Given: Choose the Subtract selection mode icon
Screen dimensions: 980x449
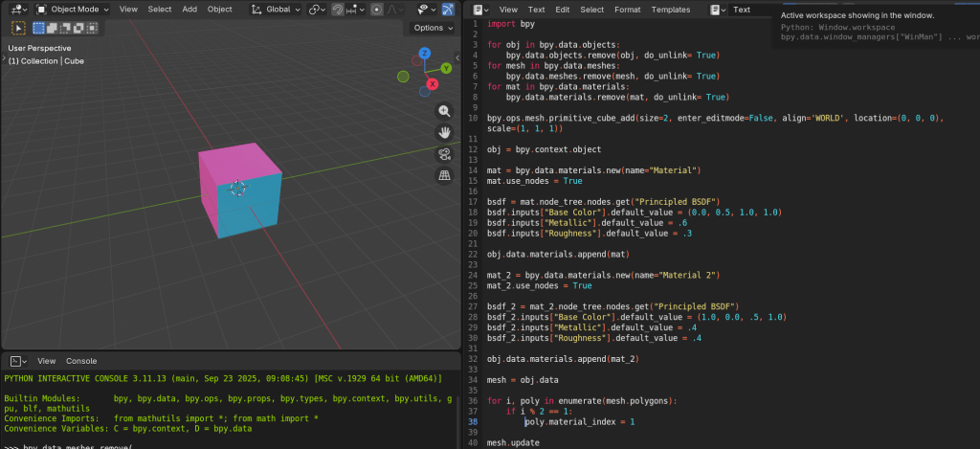Looking at the screenshot, I should pyautogui.click(x=66, y=28).
